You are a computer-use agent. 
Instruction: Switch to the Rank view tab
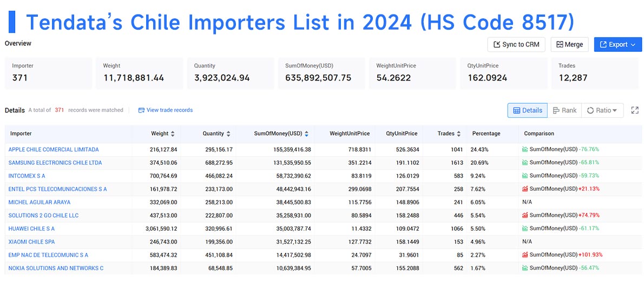coord(564,110)
